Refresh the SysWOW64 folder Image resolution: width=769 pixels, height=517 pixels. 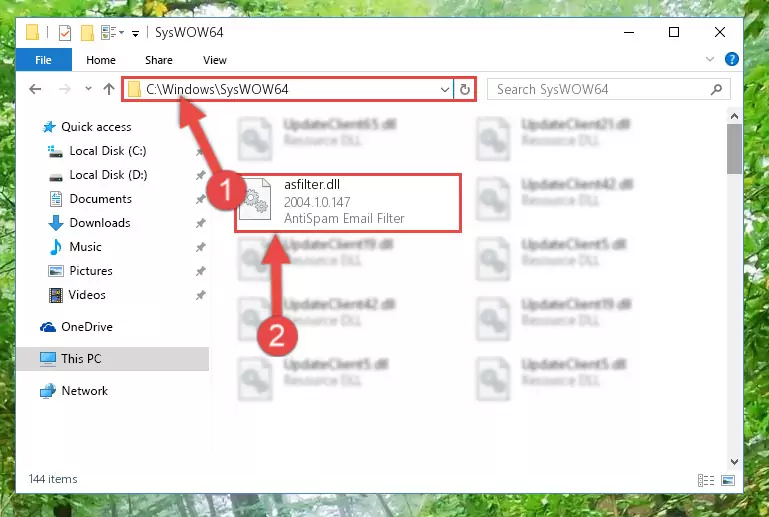[464, 89]
